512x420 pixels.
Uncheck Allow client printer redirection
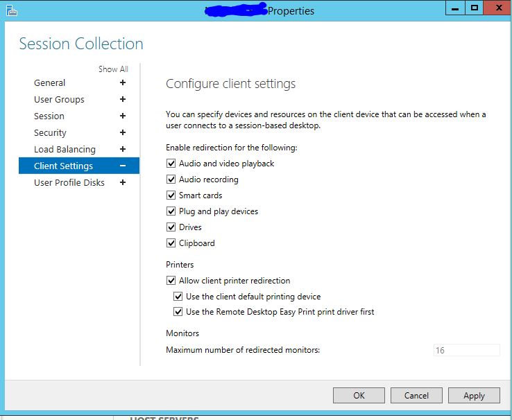pyautogui.click(x=171, y=281)
